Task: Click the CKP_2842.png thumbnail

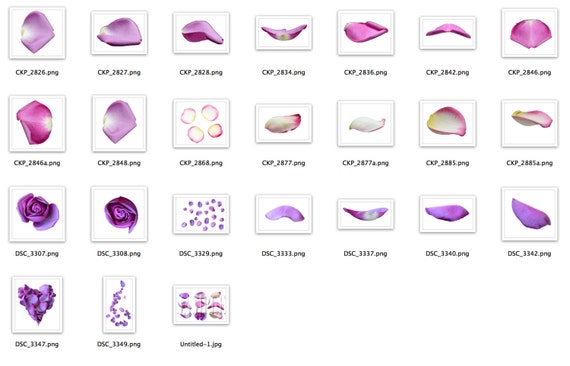Action: 447,33
